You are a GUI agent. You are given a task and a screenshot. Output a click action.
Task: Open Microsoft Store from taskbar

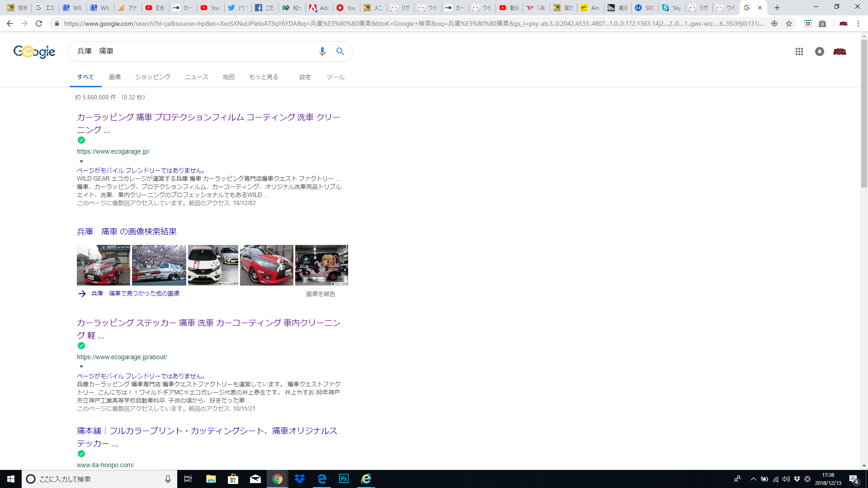point(233,479)
